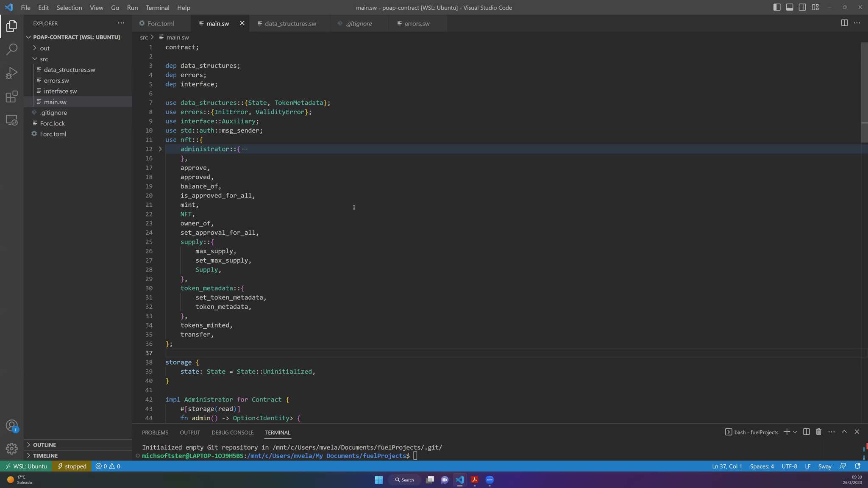
Task: Open Adobe Acrobat from taskbar
Action: (474, 480)
